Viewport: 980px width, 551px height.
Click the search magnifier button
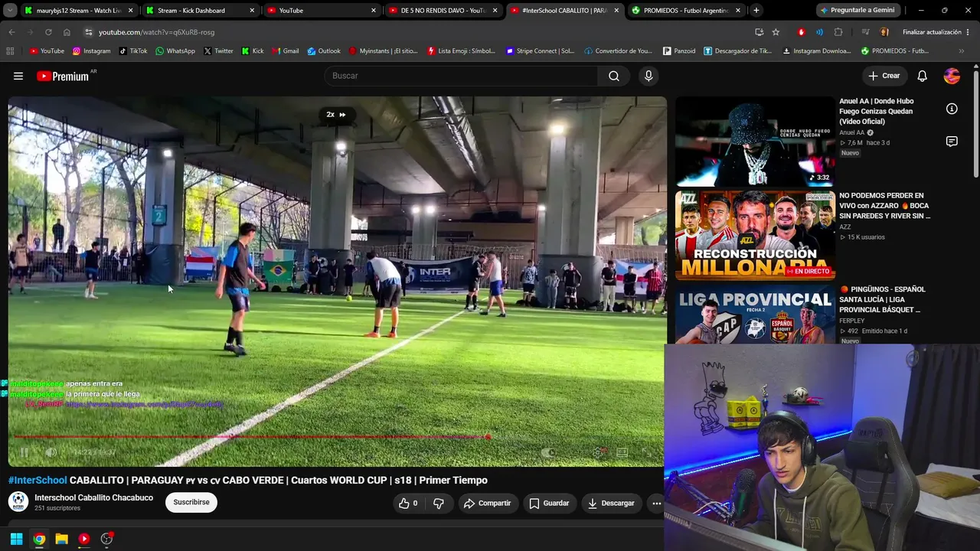[x=614, y=76]
